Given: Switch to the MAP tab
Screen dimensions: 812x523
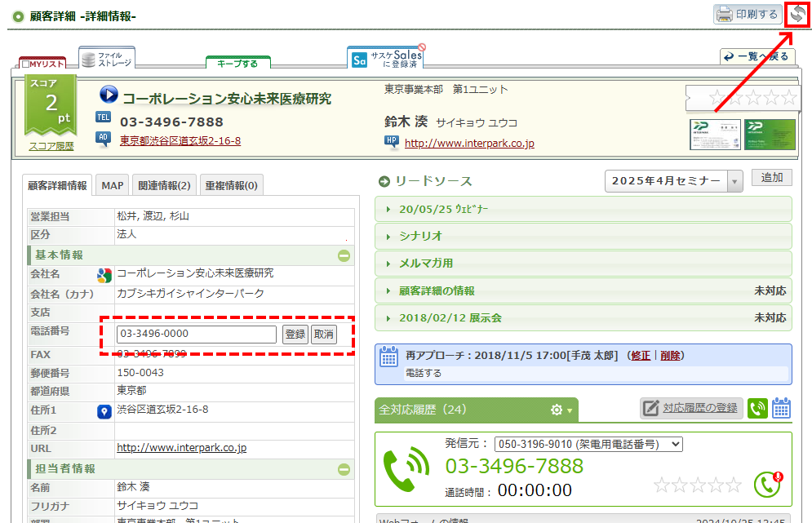Looking at the screenshot, I should 113,185.
